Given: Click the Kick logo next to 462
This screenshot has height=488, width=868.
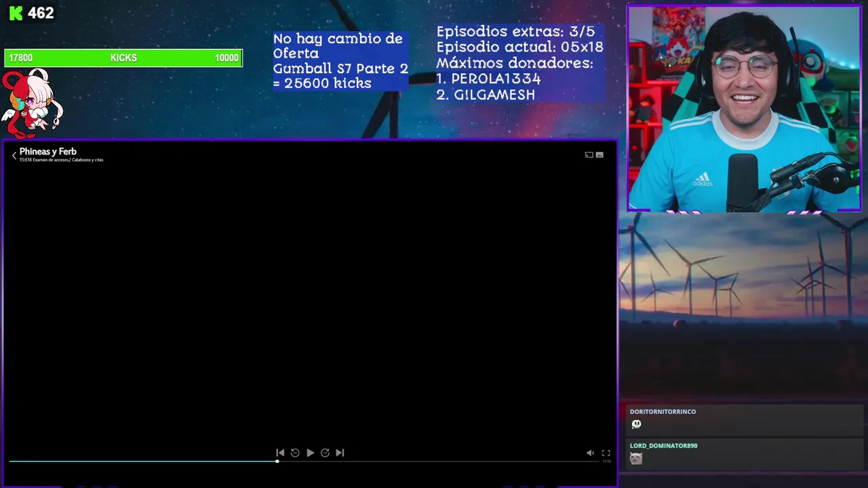Looking at the screenshot, I should coord(16,13).
